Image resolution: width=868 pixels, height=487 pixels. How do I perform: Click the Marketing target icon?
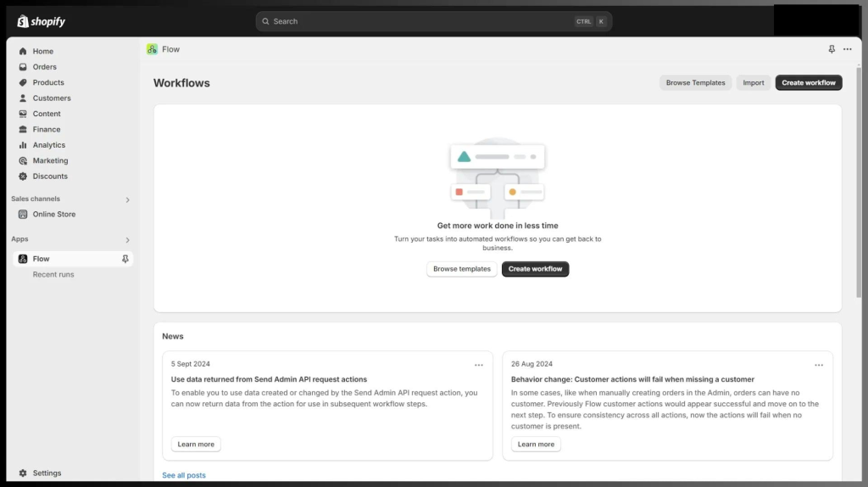[x=23, y=160]
